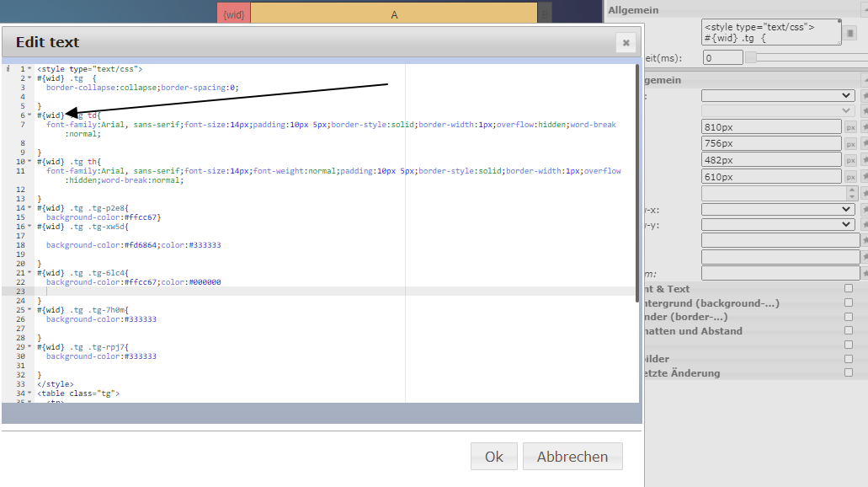This screenshot has width=868, height=487.
Task: Open the HTML editor icon beside style textarea
Action: pos(850,33)
